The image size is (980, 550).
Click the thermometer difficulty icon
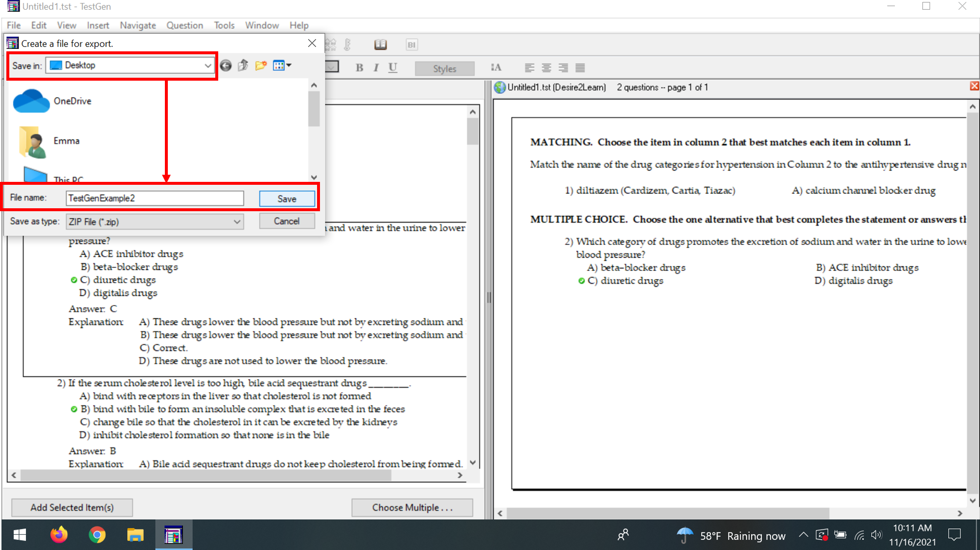pyautogui.click(x=347, y=44)
